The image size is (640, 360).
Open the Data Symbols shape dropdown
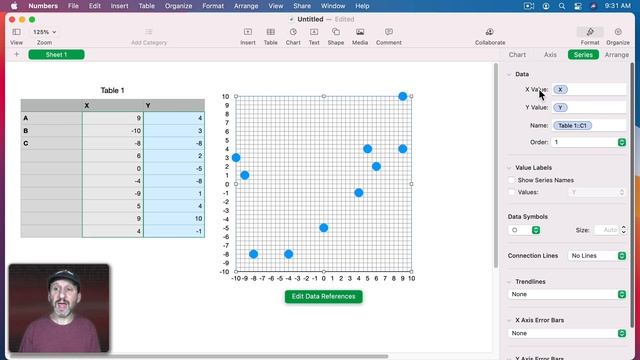coord(524,230)
